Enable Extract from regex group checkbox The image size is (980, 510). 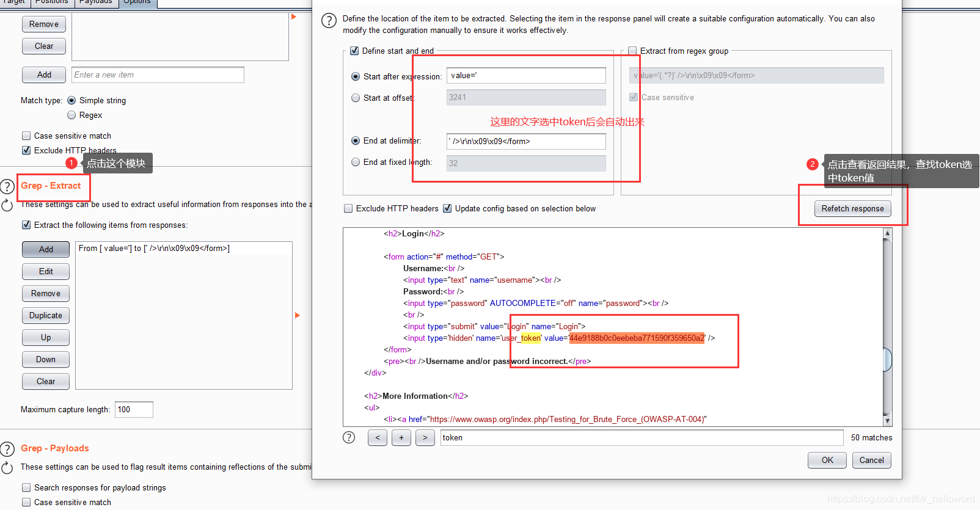632,51
